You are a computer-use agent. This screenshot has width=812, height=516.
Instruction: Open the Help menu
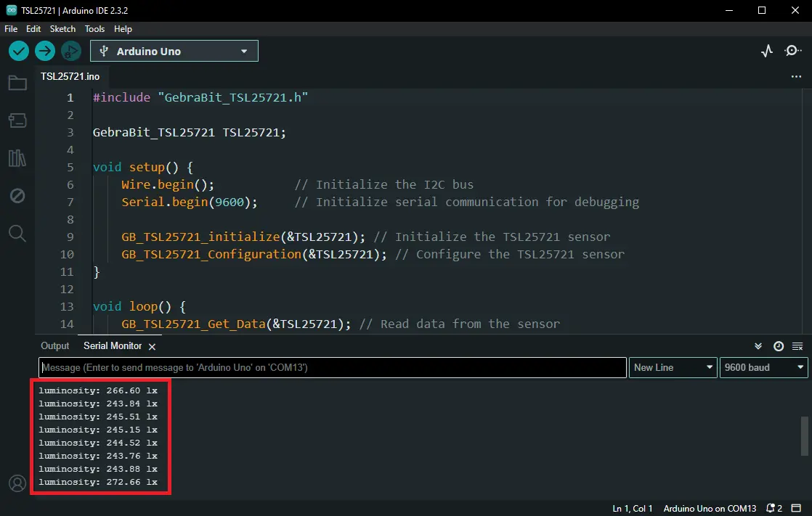(x=123, y=29)
